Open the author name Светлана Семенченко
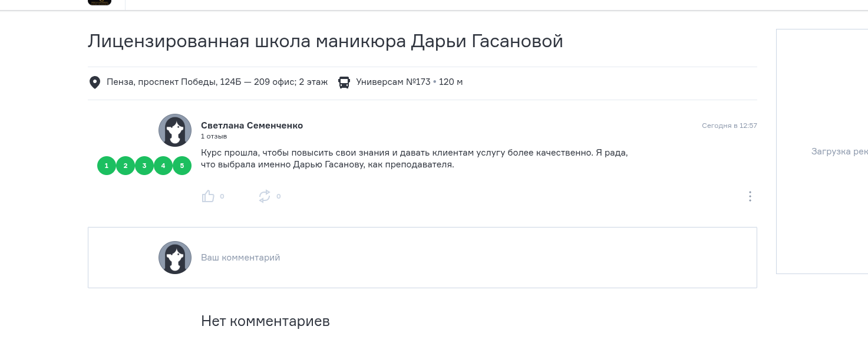This screenshot has width=868, height=346. [252, 126]
